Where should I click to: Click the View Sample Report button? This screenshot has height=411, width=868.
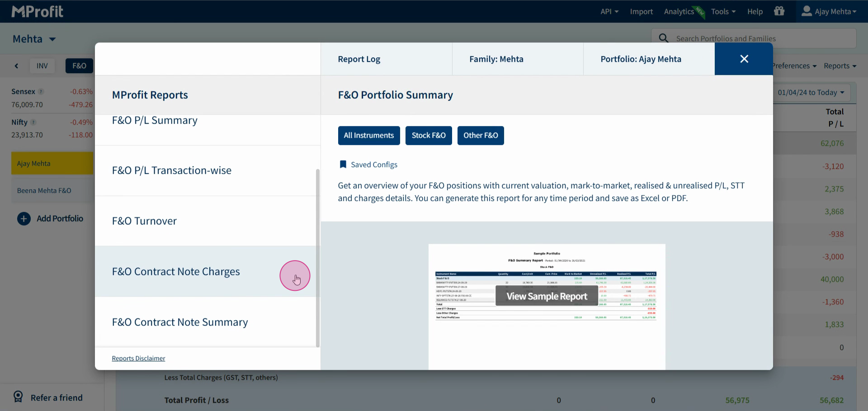(x=547, y=296)
